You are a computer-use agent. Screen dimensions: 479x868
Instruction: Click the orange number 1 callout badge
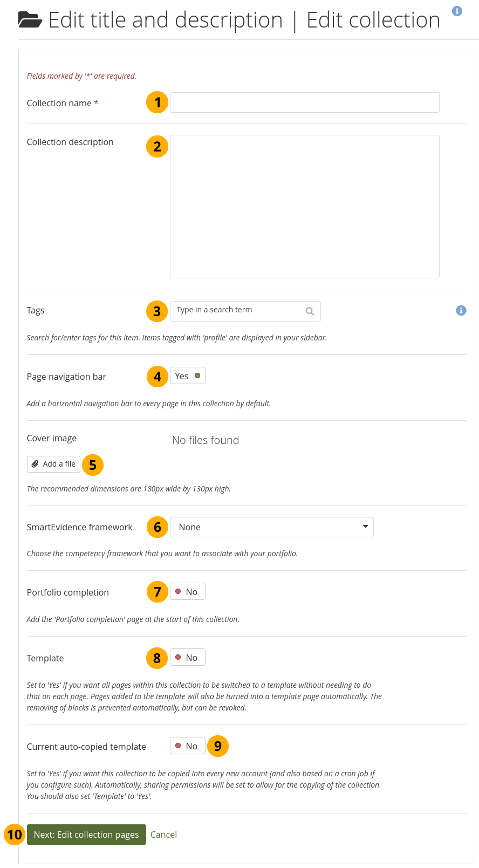(x=157, y=102)
